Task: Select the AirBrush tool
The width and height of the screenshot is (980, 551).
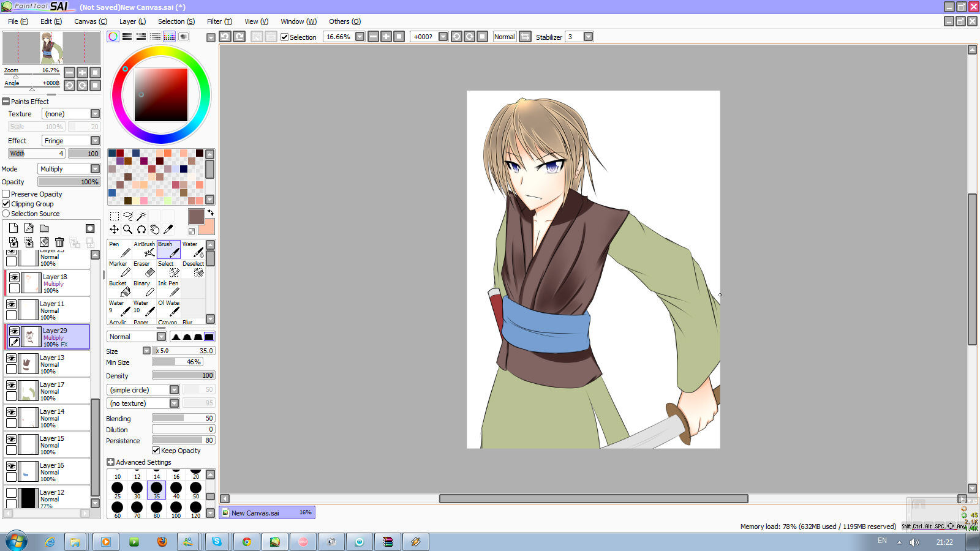Action: coord(144,249)
